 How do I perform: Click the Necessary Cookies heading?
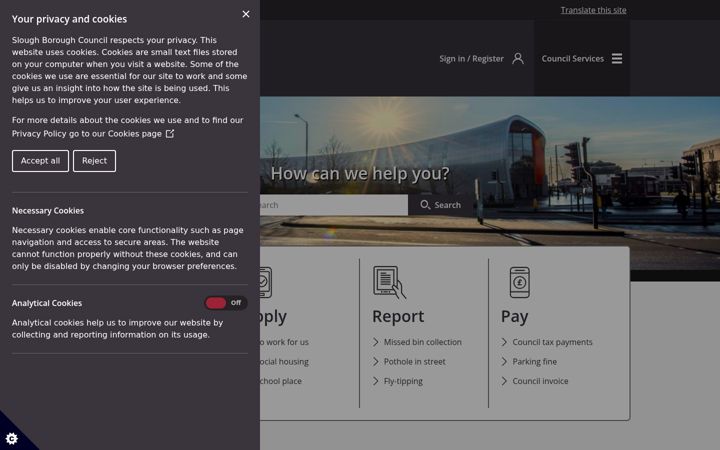point(48,211)
